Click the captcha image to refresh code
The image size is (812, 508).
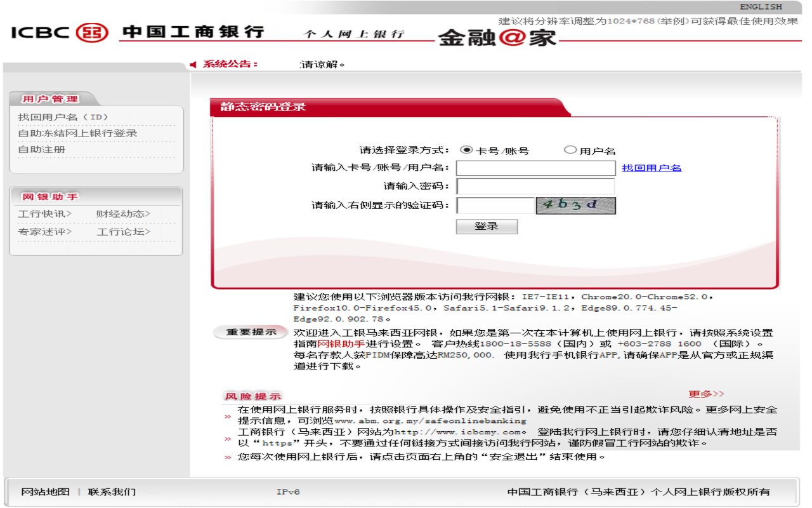coord(576,205)
